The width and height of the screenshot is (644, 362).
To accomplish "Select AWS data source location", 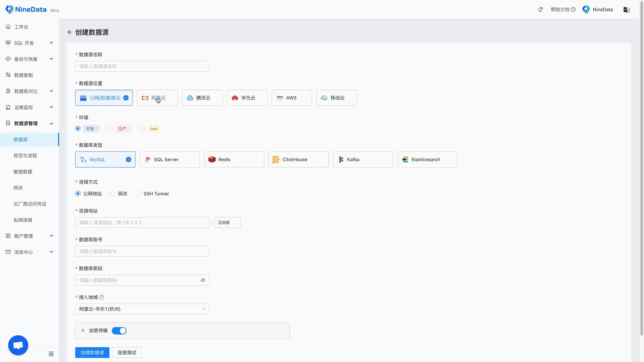I will coord(292,98).
